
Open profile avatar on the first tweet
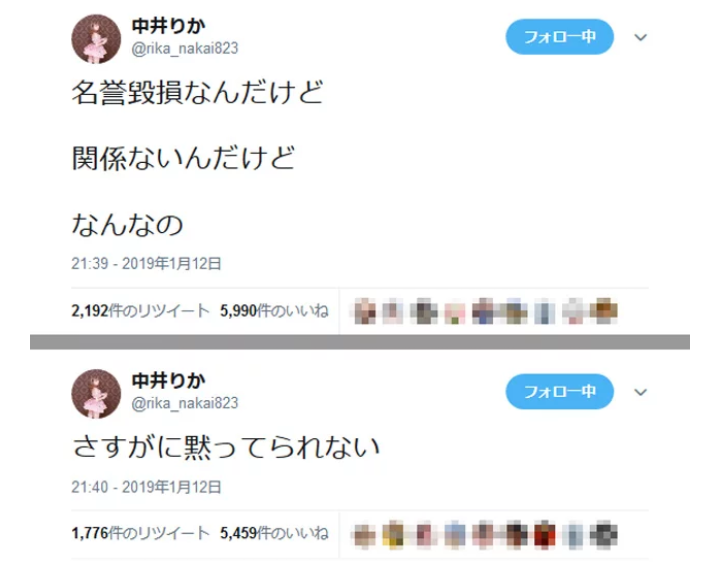[96, 39]
